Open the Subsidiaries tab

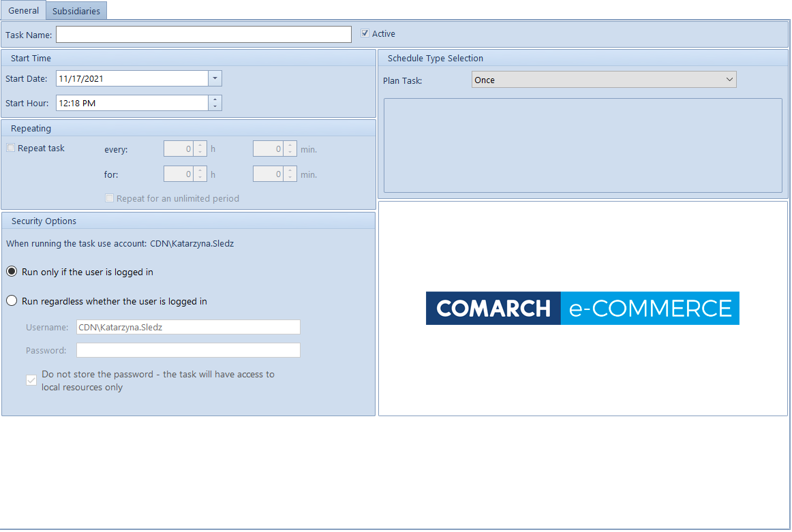tap(76, 11)
